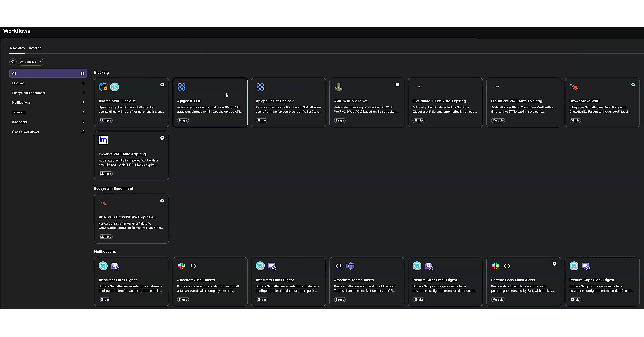644x337 pixels.
Task: Click the Cloudflare icon on Cloudflare WAF Auto-Expiring card
Action: (x=497, y=86)
